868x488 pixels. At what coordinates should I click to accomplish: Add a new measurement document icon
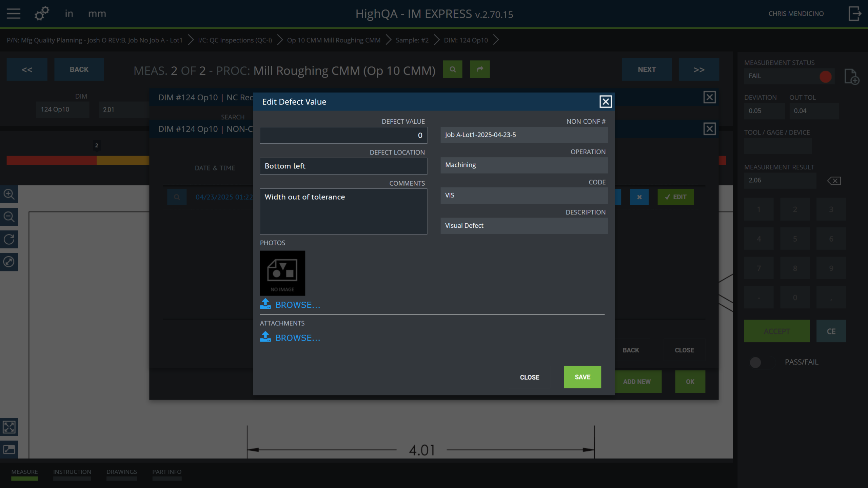click(x=852, y=77)
